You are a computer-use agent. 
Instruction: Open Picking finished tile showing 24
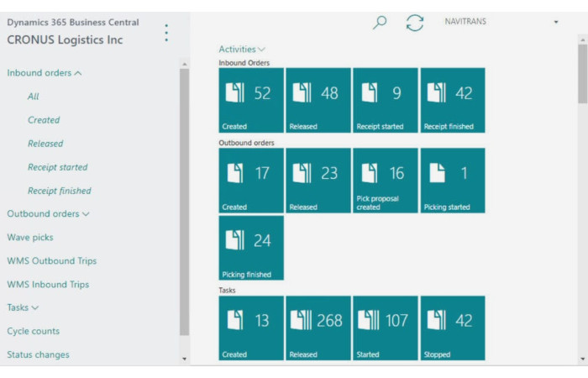[x=251, y=248]
